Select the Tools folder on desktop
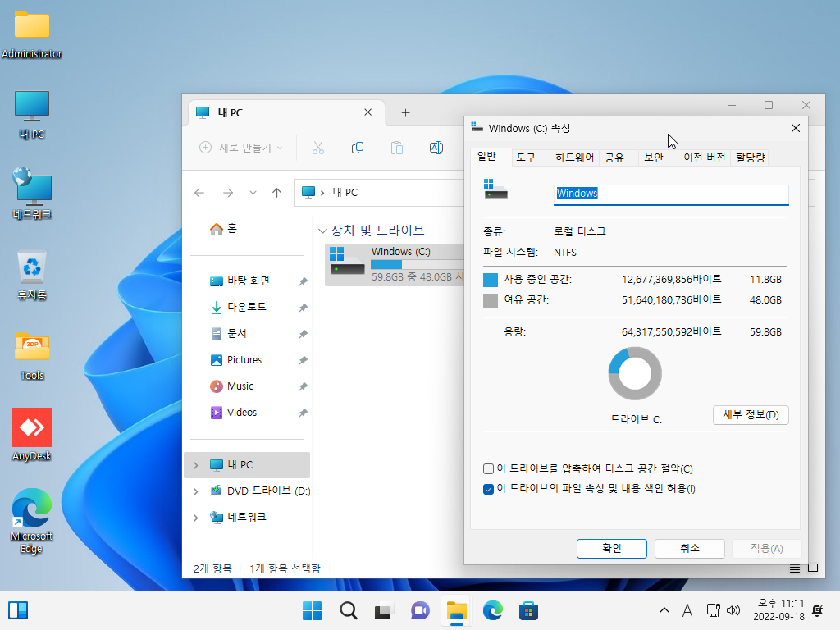The image size is (840, 630). 32,356
